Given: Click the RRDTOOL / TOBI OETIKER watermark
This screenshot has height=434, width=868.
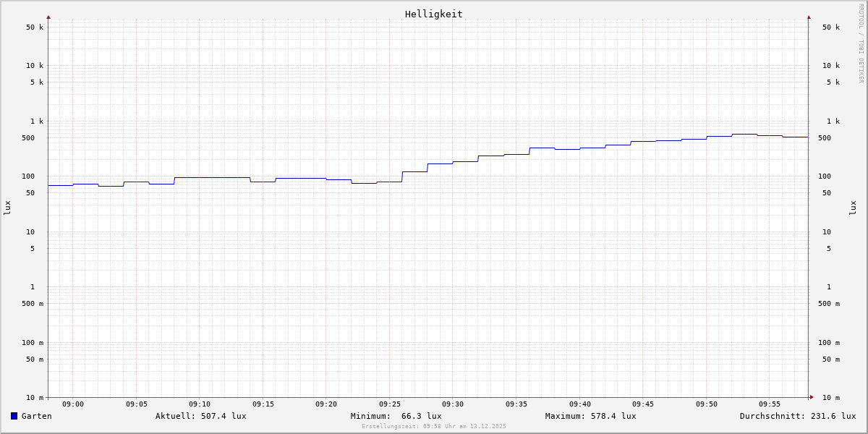Looking at the screenshot, I should 861,43.
